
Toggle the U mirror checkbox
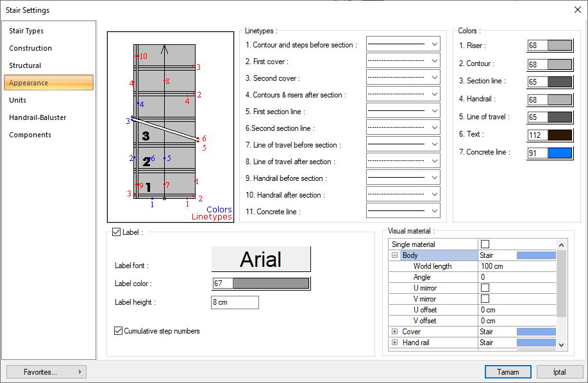(x=485, y=288)
